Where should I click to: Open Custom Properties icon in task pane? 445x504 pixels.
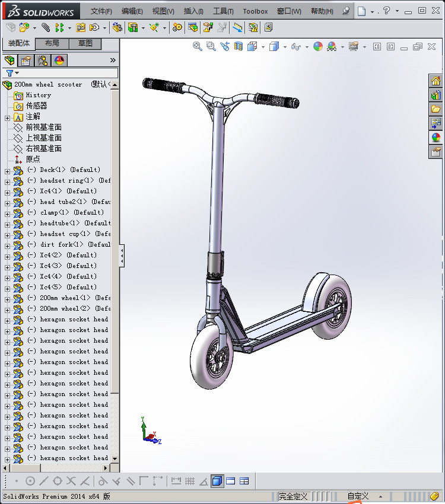(x=436, y=151)
